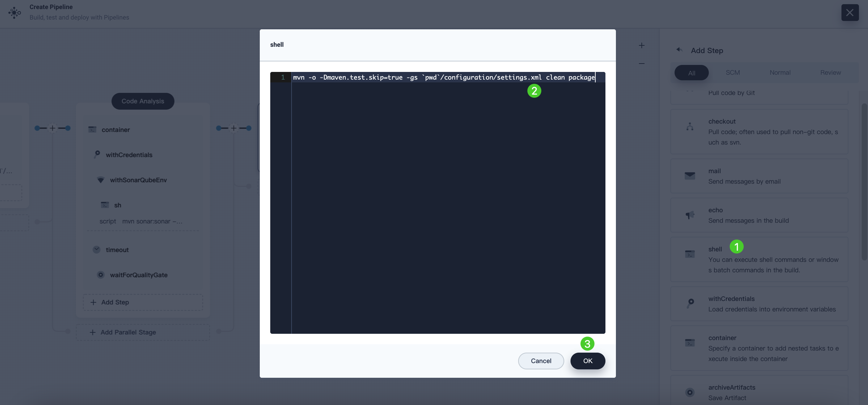Select the SCM tab in Add Step
This screenshot has width=868, height=405.
[x=733, y=73]
